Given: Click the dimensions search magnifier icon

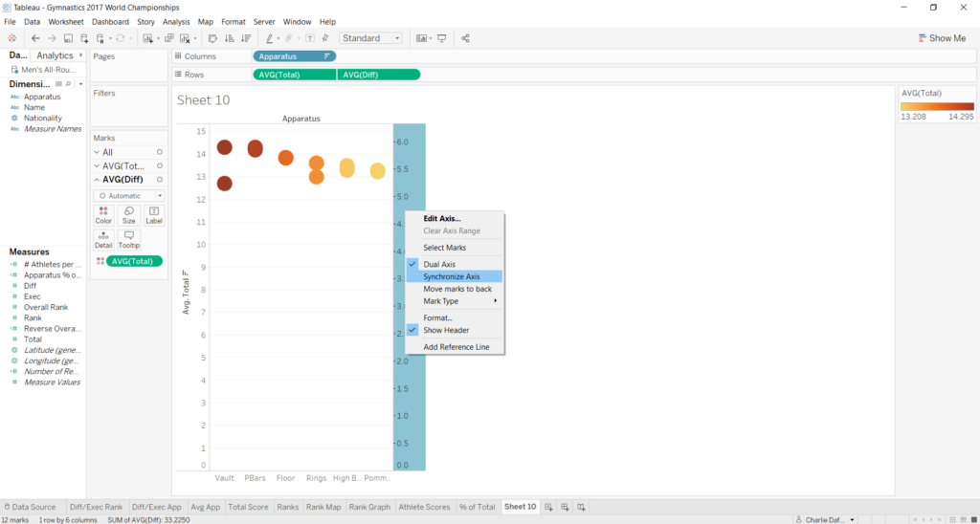Looking at the screenshot, I should tap(68, 84).
